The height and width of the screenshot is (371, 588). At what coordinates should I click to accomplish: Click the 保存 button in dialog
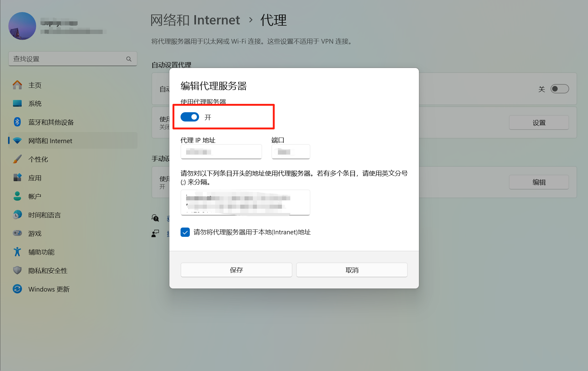click(x=236, y=270)
